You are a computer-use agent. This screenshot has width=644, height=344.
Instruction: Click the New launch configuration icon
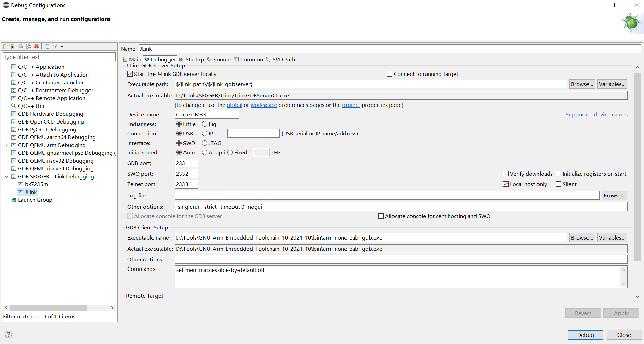click(x=5, y=46)
